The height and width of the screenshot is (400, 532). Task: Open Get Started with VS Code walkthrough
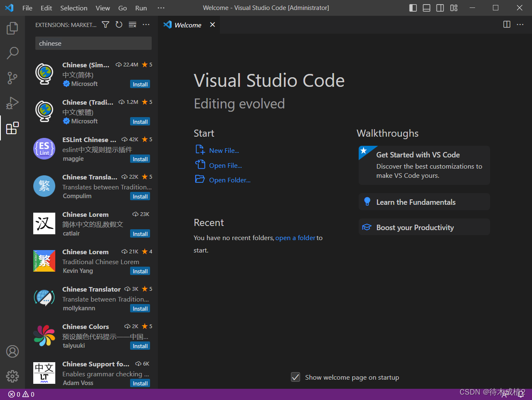424,165
